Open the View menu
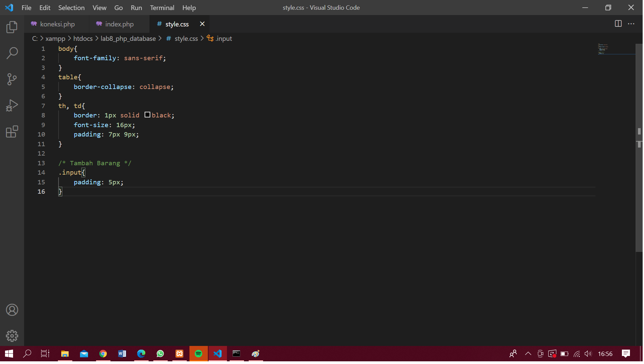Screen dimensions: 644x364 100,8
